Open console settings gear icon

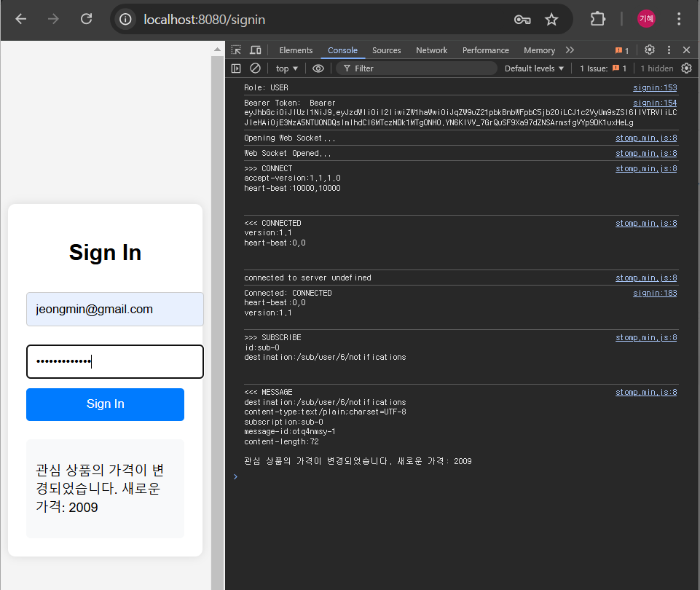tap(686, 68)
